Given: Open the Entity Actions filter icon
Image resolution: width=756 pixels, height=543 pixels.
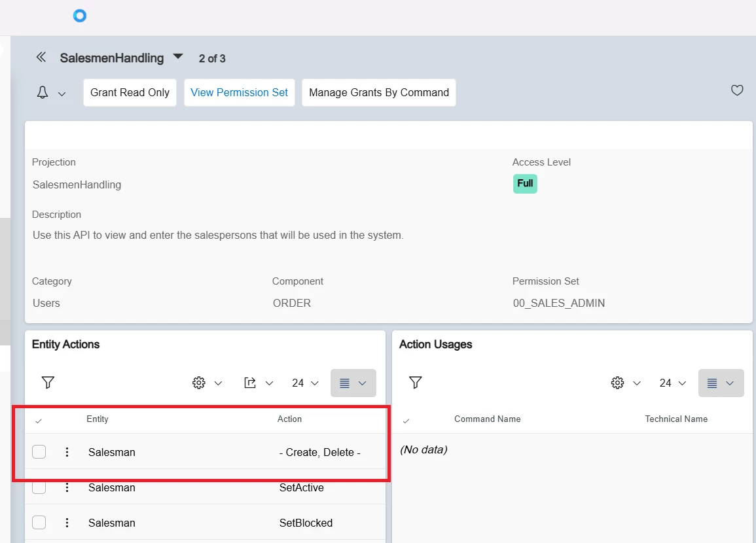Looking at the screenshot, I should pos(48,383).
